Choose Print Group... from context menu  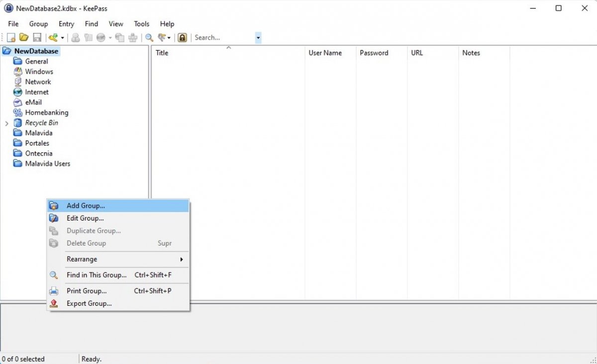coord(118,291)
